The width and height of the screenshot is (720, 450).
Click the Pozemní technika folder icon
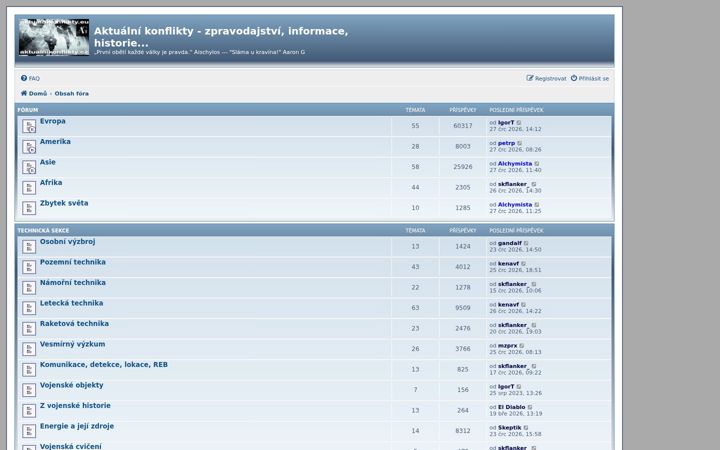tap(29, 267)
